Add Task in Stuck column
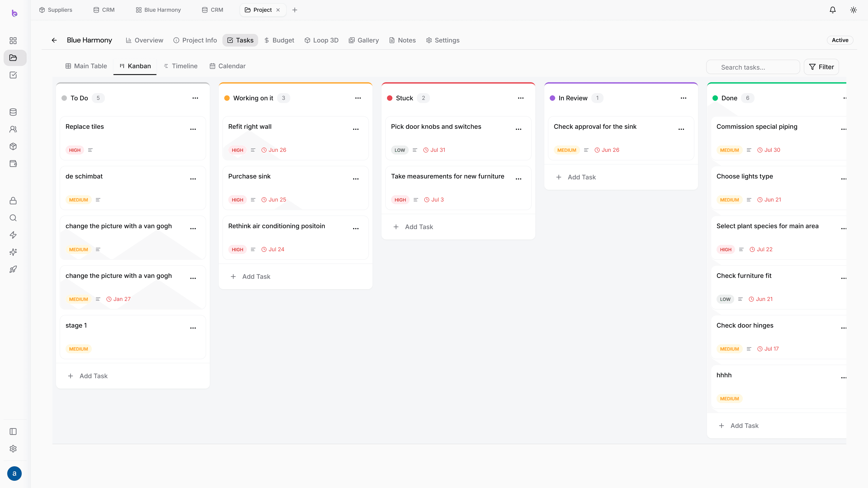This screenshot has width=868, height=488. (413, 227)
